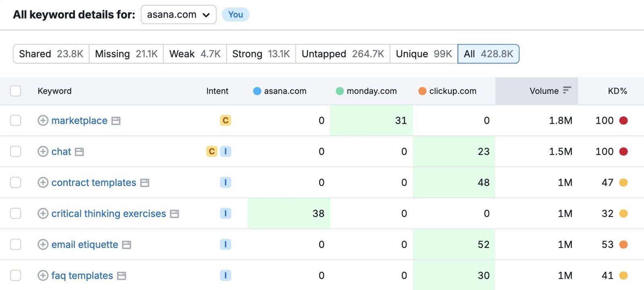Click the Keyword column header

[x=55, y=91]
